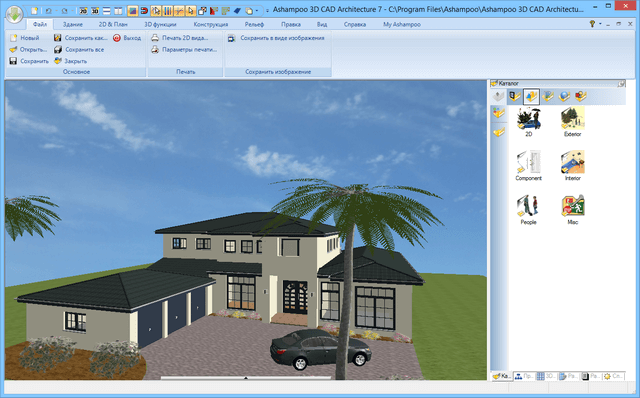Open the Undo history dropdown arrow
The width and height of the screenshot is (640, 398).
56,11
